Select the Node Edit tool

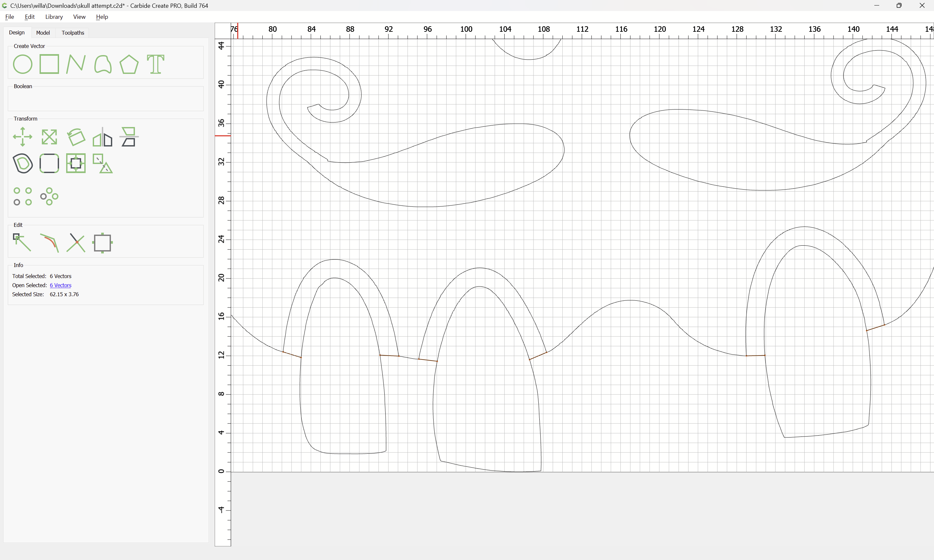pos(22,243)
